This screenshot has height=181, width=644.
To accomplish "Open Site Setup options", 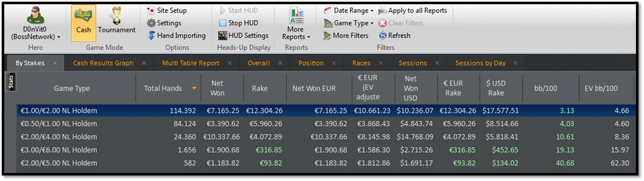I will click(x=167, y=10).
